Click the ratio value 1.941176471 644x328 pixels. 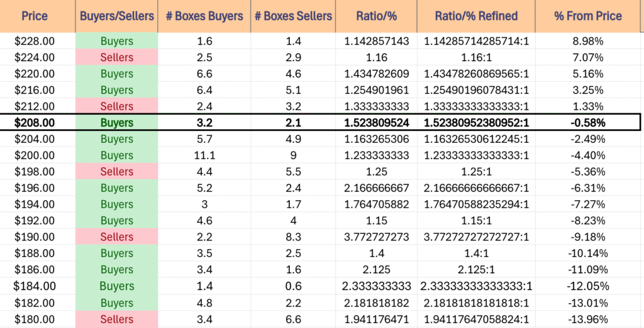[x=377, y=319]
